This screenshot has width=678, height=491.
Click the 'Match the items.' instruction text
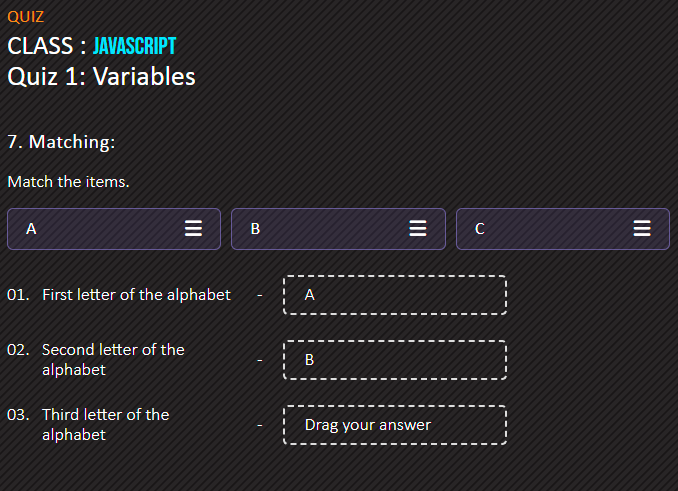click(68, 182)
